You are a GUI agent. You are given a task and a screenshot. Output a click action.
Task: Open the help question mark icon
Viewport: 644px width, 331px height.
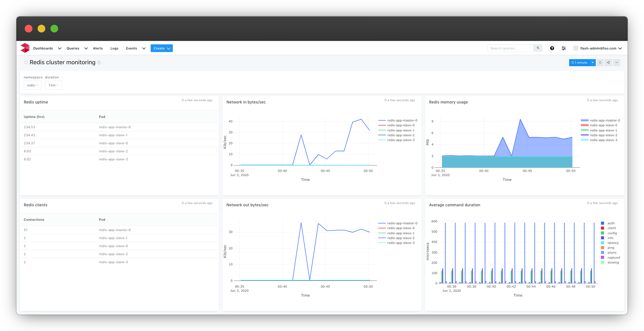pyautogui.click(x=552, y=48)
